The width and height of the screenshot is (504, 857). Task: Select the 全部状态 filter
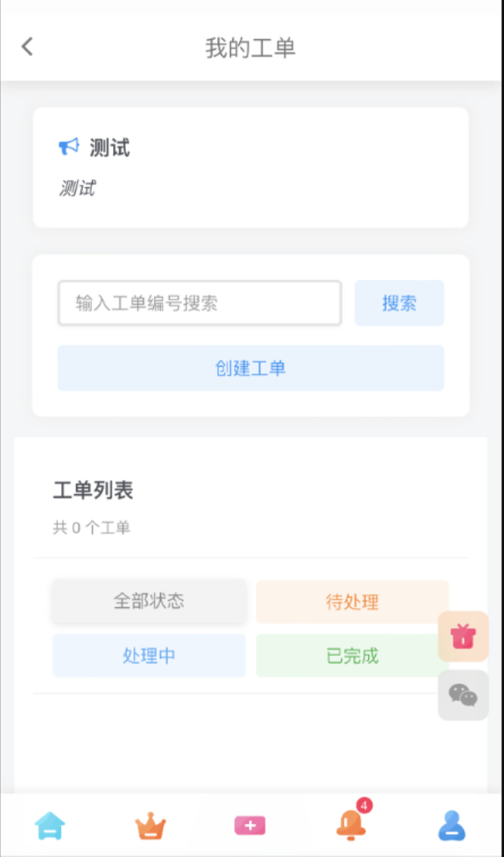pyautogui.click(x=149, y=601)
